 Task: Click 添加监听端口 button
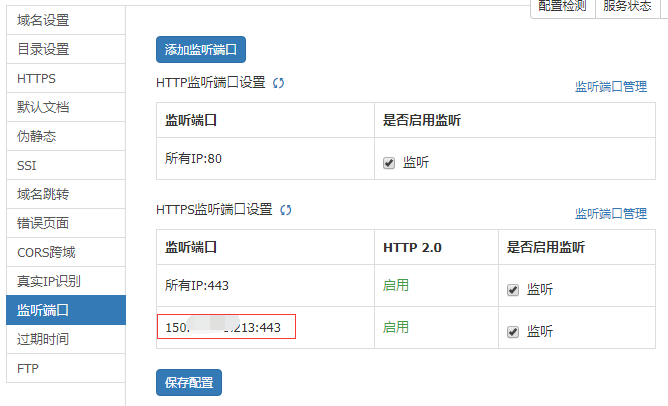click(201, 50)
